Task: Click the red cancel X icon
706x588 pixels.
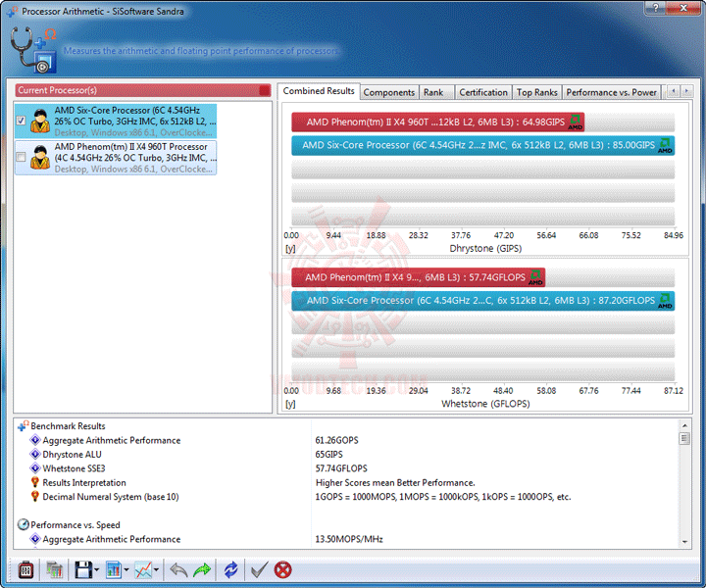Action: coord(282,570)
